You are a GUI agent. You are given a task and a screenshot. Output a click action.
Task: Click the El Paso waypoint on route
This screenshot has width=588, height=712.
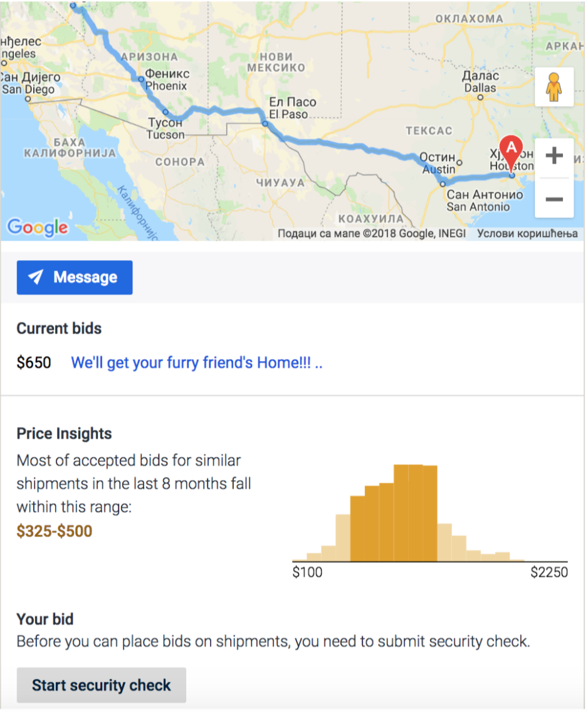(x=266, y=123)
